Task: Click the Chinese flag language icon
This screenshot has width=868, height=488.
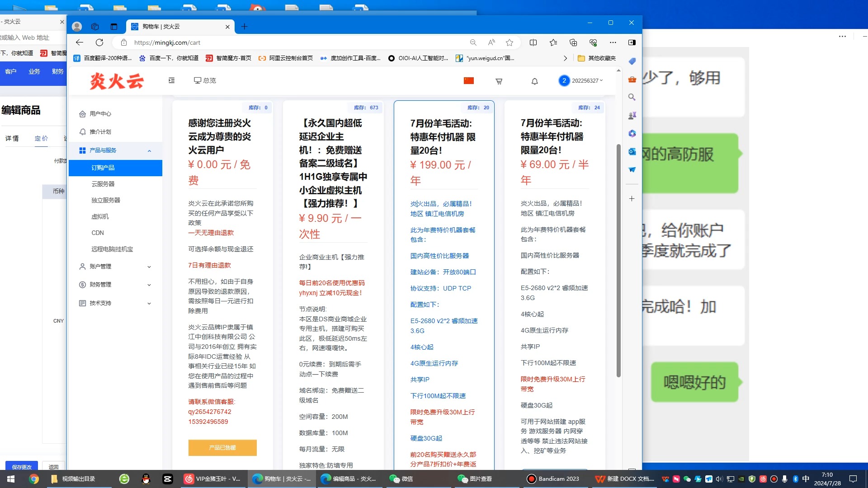Action: pos(469,81)
